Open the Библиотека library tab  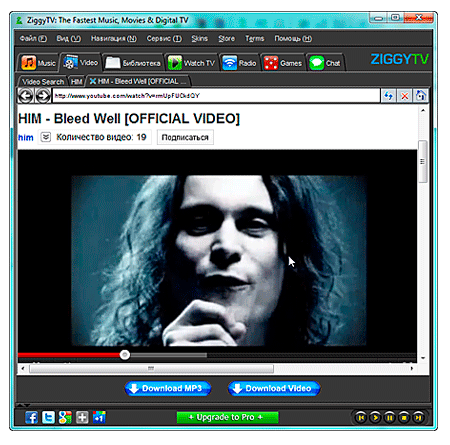(133, 63)
